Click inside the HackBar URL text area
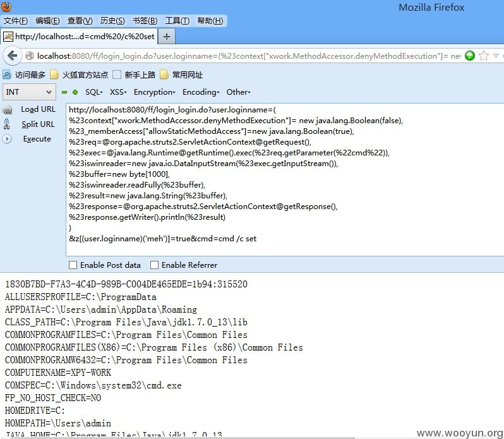The height and width of the screenshot is (439, 504). tap(285, 179)
